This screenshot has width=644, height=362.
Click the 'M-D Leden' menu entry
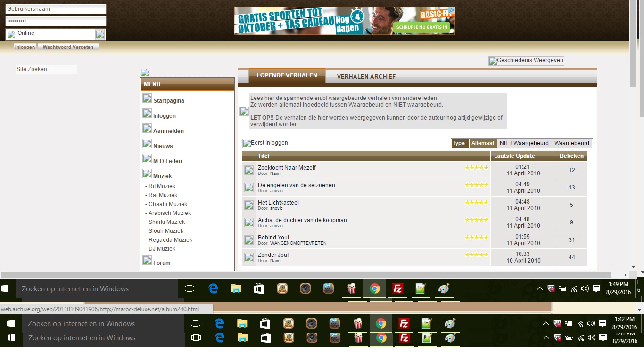167,161
